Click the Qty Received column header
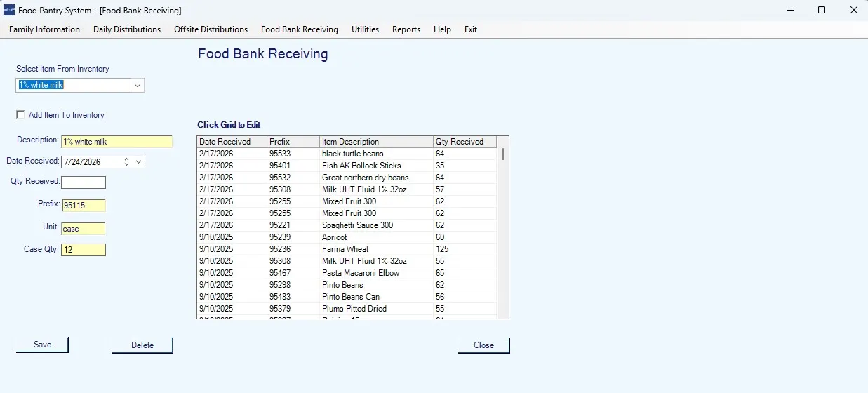Viewport: 868px width, 393px height. click(465, 142)
